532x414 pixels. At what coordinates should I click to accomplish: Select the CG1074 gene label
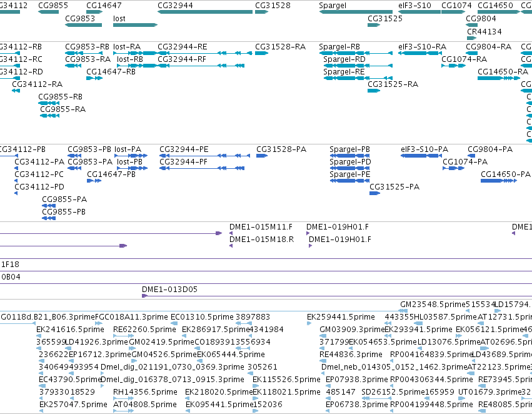click(456, 6)
